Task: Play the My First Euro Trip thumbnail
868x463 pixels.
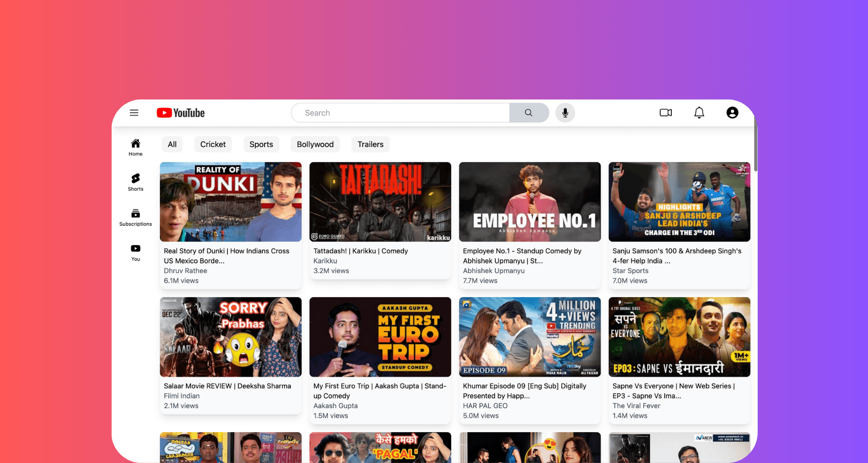Action: pos(380,337)
